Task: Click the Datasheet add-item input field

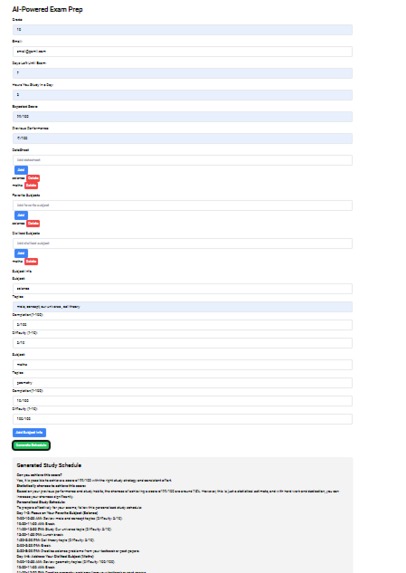Action: [x=182, y=160]
